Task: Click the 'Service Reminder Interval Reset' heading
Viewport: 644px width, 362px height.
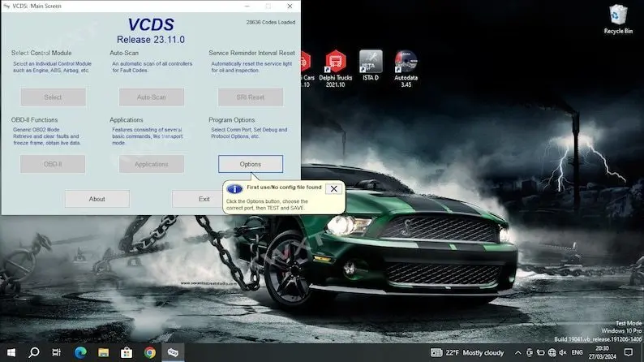Action: (251, 53)
